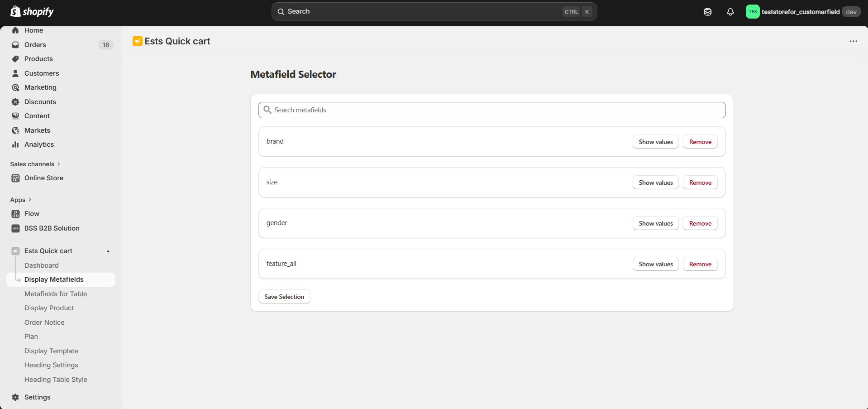Focus the Search metafields field
This screenshot has width=868, height=409.
(492, 110)
